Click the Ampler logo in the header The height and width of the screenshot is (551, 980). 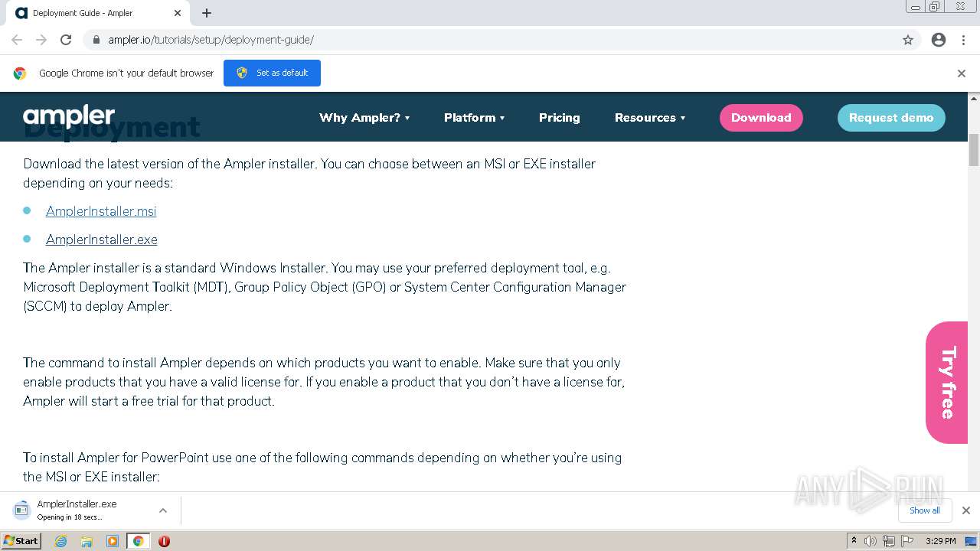tap(69, 117)
